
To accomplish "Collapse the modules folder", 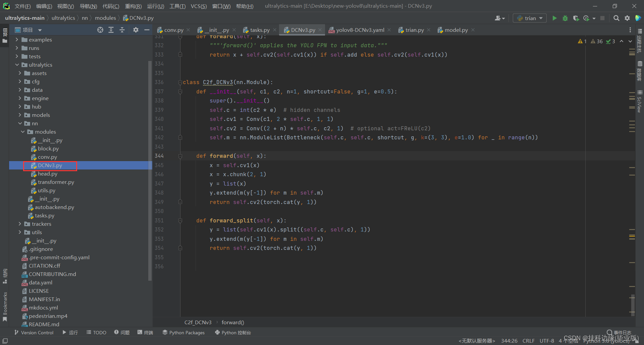I will coord(23,132).
